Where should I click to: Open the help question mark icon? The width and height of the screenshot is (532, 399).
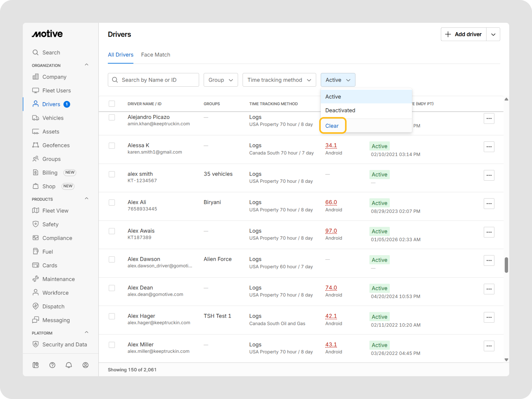[x=52, y=365]
